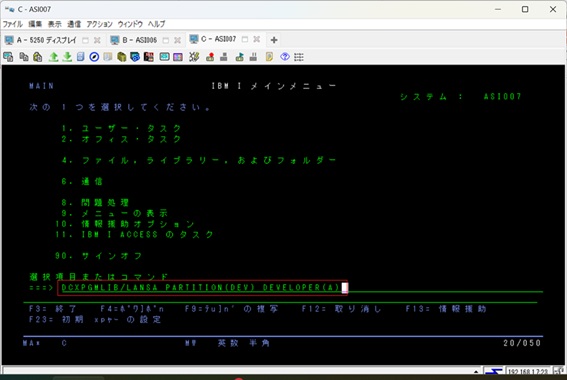Open the アクション menu
This screenshot has height=380, width=567.
click(99, 24)
